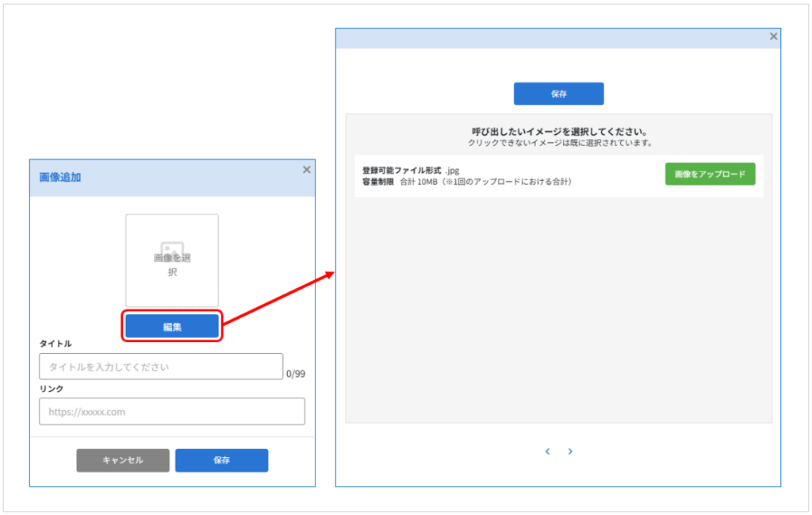The width and height of the screenshot is (812, 515).
Task: Save in the 画像追加 dialog
Action: point(222,460)
